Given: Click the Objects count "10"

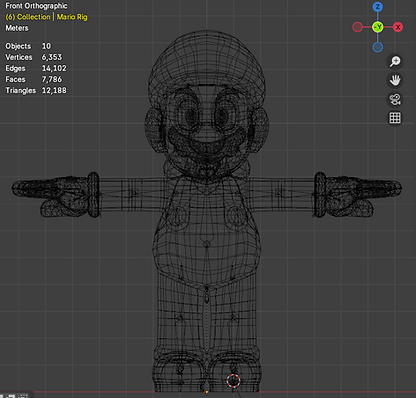Looking at the screenshot, I should click(x=46, y=46).
